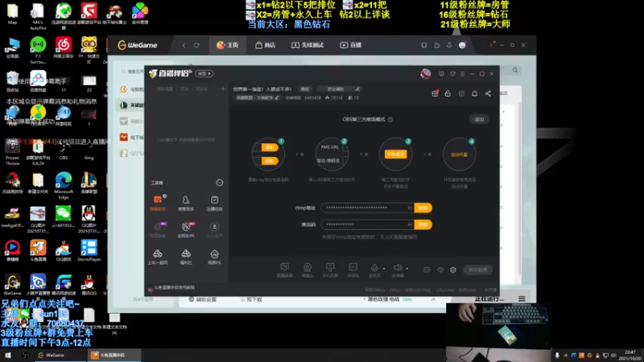The image size is (644, 362).
Task: Add camera source
Action: pyautogui.click(x=308, y=270)
